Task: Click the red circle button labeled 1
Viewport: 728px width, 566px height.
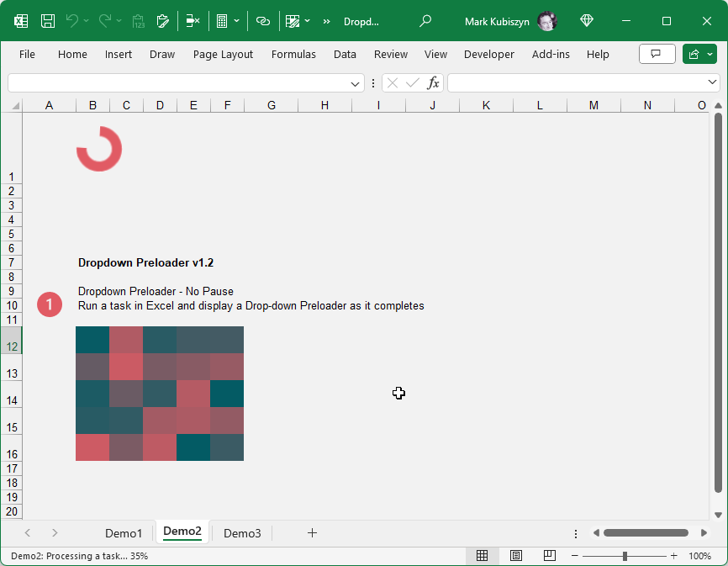Action: (50, 304)
